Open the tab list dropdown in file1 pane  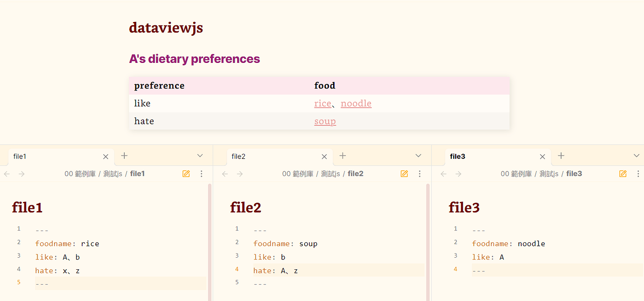(200, 156)
